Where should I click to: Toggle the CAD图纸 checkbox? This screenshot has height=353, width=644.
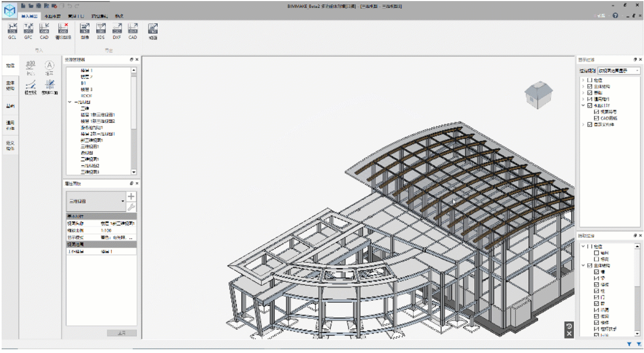click(596, 118)
